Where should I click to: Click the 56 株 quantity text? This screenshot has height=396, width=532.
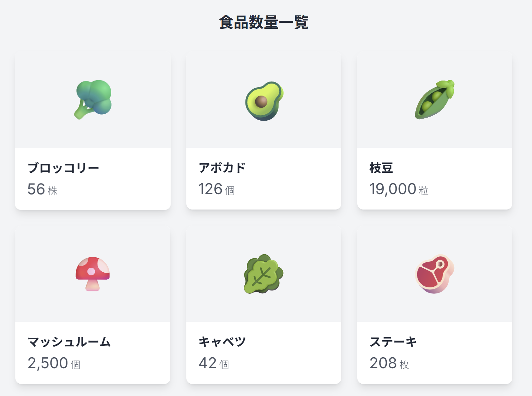tap(42, 189)
